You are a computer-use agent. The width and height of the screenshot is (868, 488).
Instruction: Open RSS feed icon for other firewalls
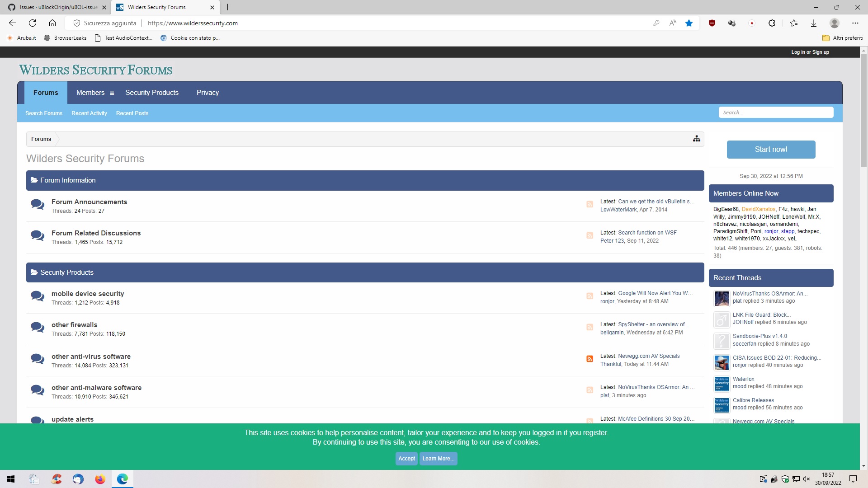pos(590,327)
